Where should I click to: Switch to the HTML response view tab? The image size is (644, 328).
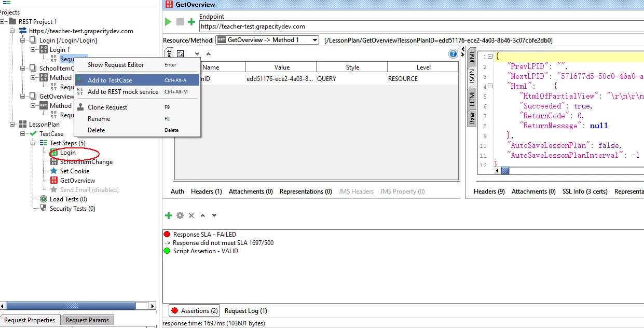(x=472, y=98)
